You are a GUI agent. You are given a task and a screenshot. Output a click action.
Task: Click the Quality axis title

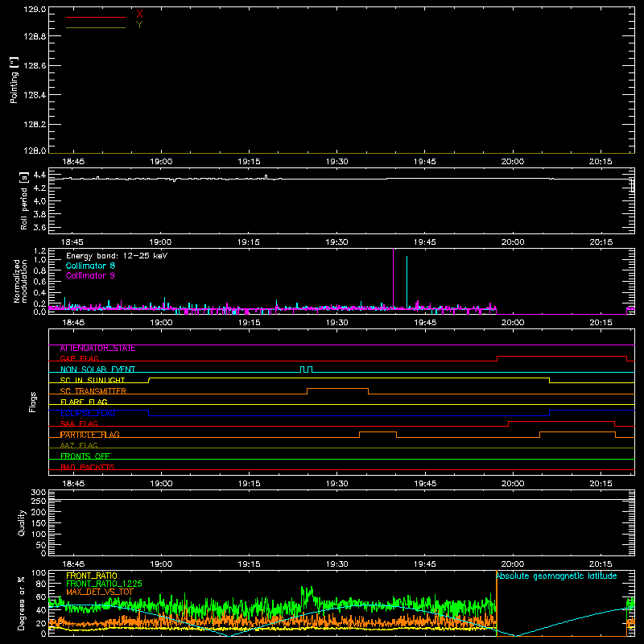pos(22,522)
